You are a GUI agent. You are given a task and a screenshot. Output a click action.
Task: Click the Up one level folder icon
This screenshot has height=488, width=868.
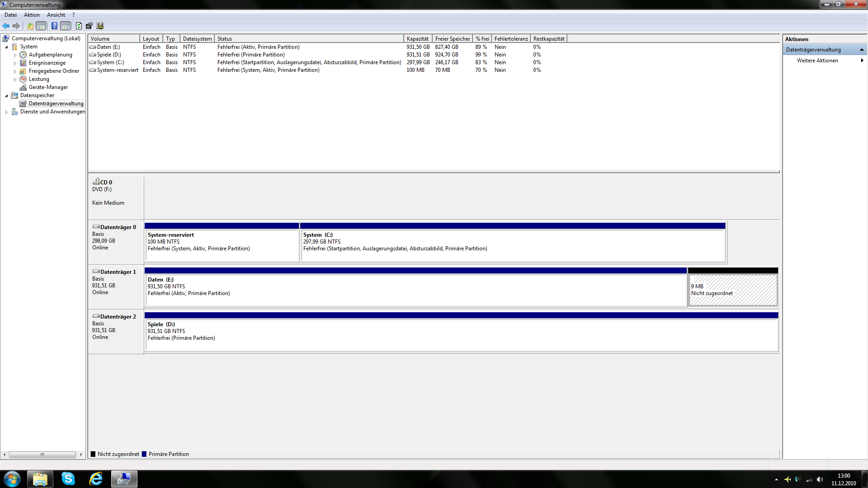point(30,26)
